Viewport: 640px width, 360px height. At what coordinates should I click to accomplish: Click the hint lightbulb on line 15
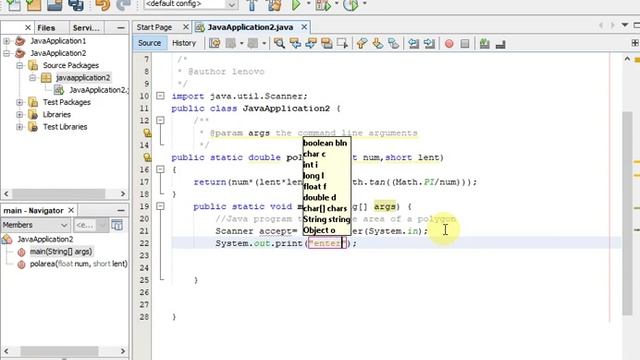click(147, 157)
